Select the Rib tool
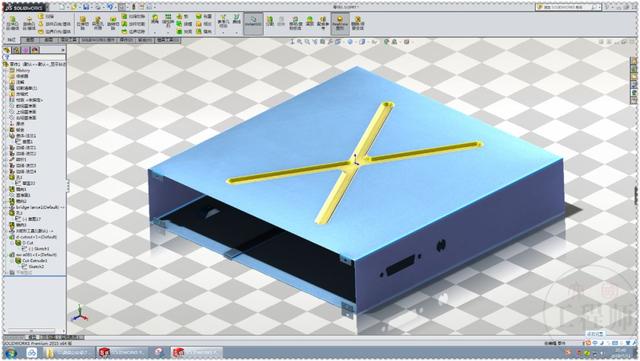This screenshot has width=640, height=361. [x=182, y=17]
